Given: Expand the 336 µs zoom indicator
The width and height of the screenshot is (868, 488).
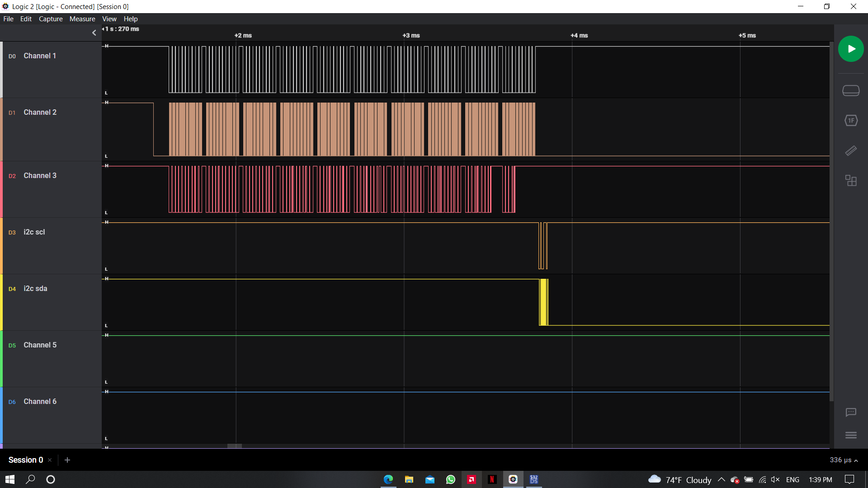Looking at the screenshot, I should 844,460.
